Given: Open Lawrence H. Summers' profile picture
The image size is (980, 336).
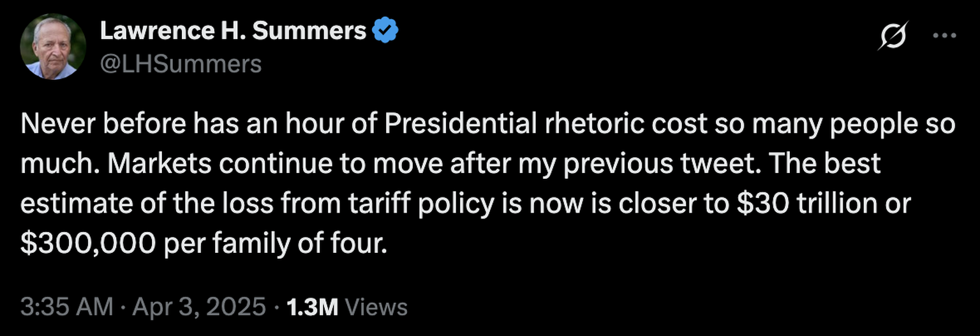Looking at the screenshot, I should (53, 47).
